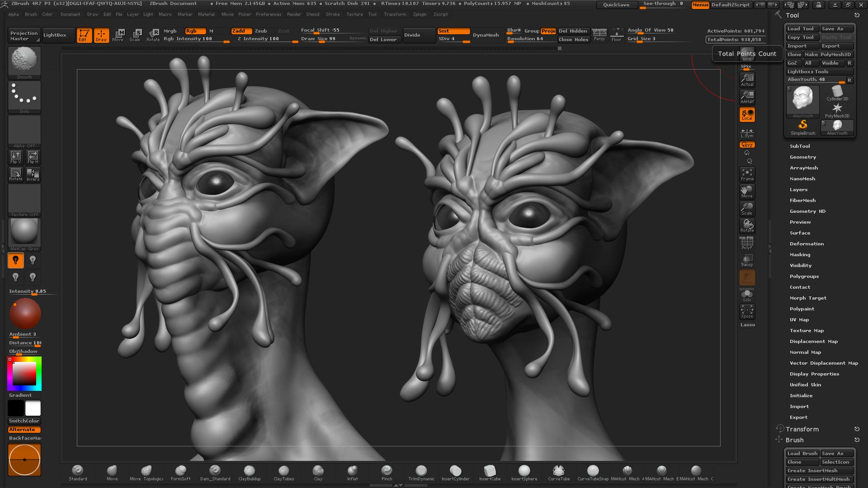This screenshot has height=488, width=868.
Task: Open the Zplugin menu
Action: (x=420, y=14)
